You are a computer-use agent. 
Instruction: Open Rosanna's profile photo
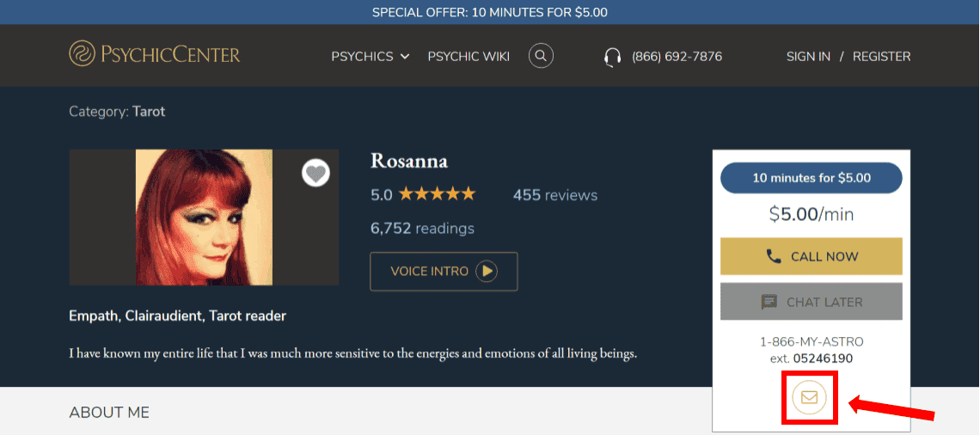(204, 217)
